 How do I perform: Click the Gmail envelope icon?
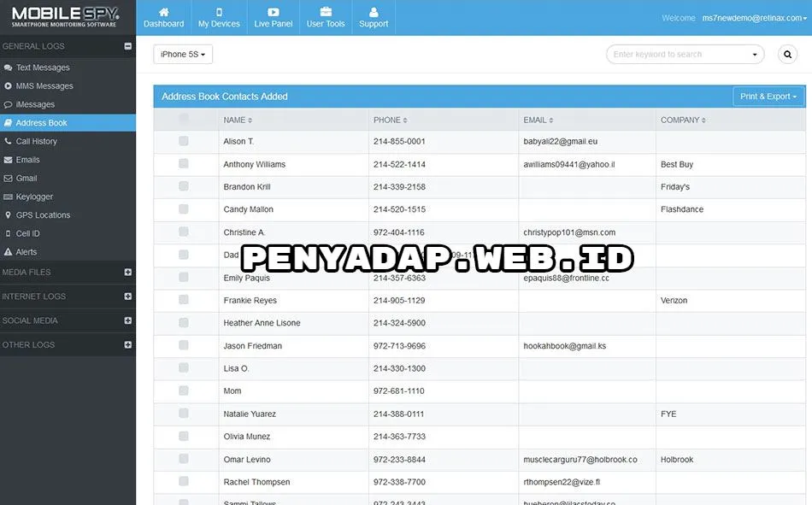click(8, 179)
